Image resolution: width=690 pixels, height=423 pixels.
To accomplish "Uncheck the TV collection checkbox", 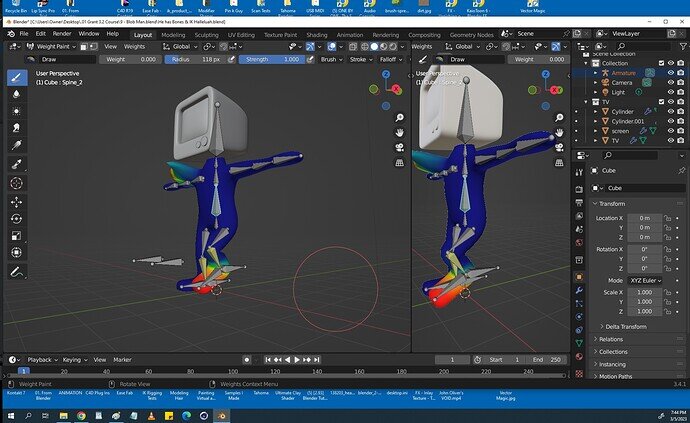I will click(661, 102).
